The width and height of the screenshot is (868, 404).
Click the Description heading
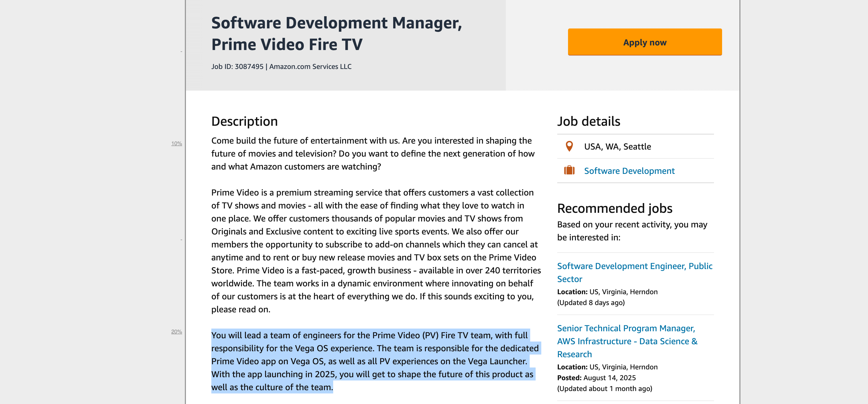[244, 121]
